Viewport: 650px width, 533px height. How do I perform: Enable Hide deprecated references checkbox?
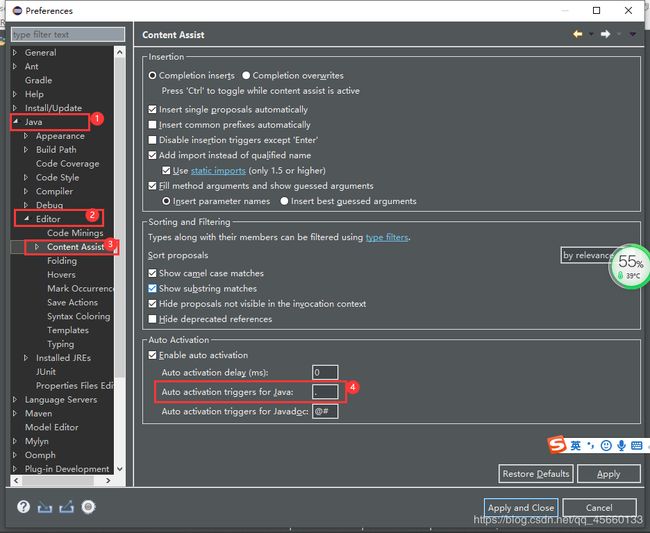coord(152,319)
